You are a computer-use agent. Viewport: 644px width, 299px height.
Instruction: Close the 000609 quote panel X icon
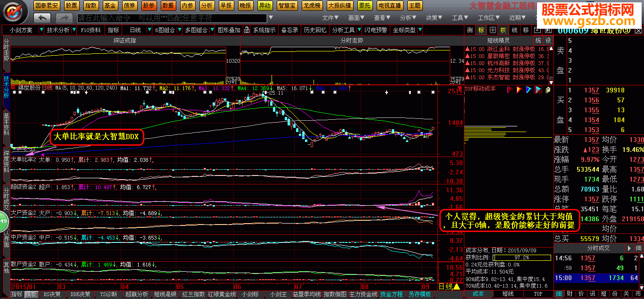point(639,31)
